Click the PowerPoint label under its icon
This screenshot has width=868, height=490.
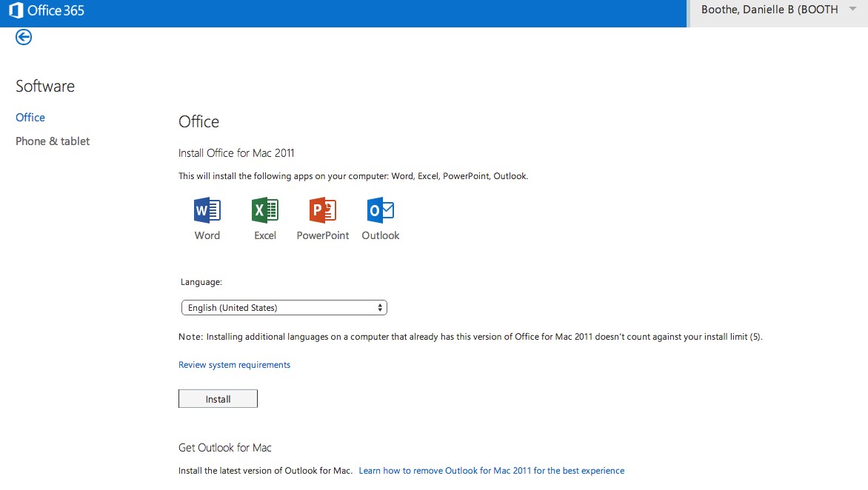323,235
